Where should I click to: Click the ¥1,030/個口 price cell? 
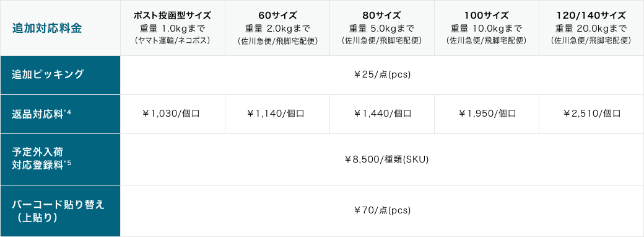(173, 114)
